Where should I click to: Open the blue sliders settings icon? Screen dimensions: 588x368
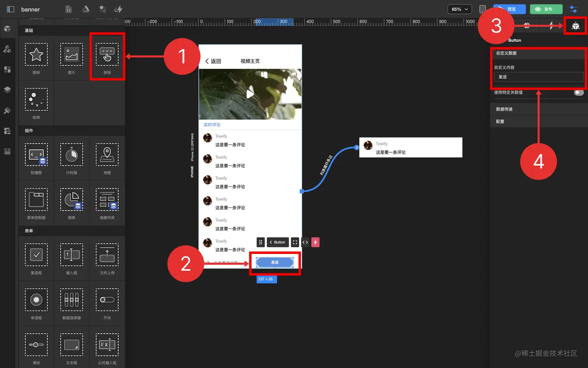[573, 9]
